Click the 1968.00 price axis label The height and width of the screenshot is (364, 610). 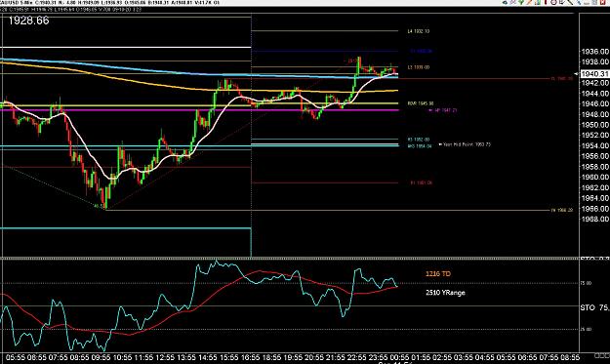[594, 220]
